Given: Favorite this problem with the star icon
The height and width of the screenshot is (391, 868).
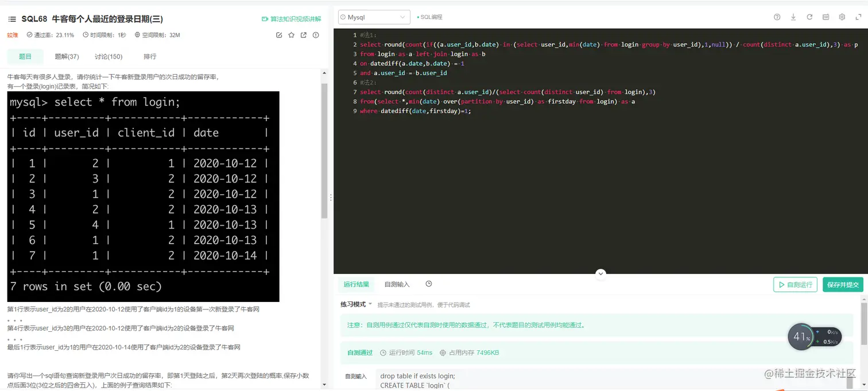Looking at the screenshot, I should (291, 35).
